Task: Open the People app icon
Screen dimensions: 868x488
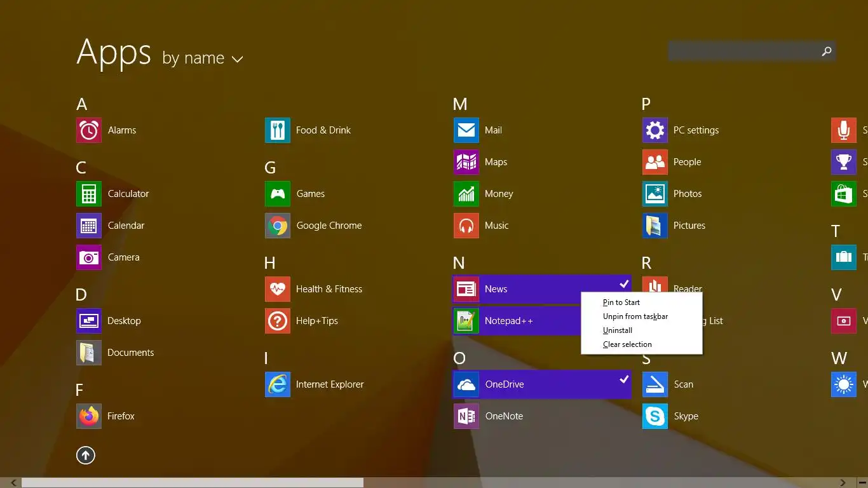Action: coord(655,162)
